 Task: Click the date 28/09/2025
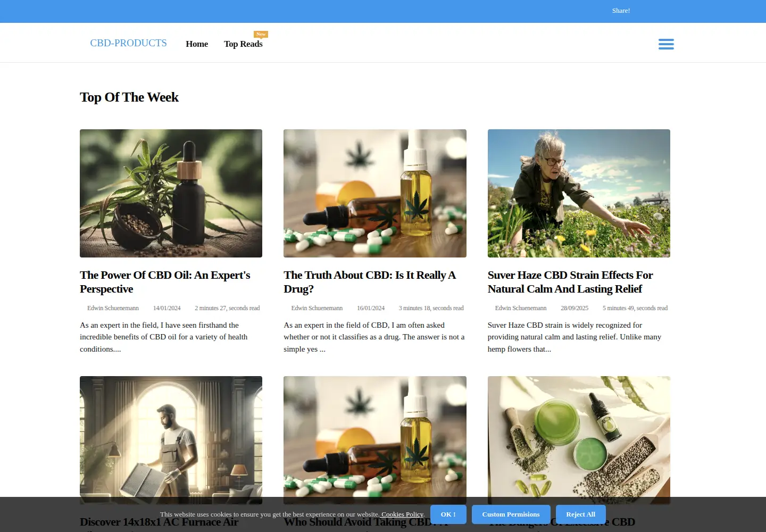574,308
